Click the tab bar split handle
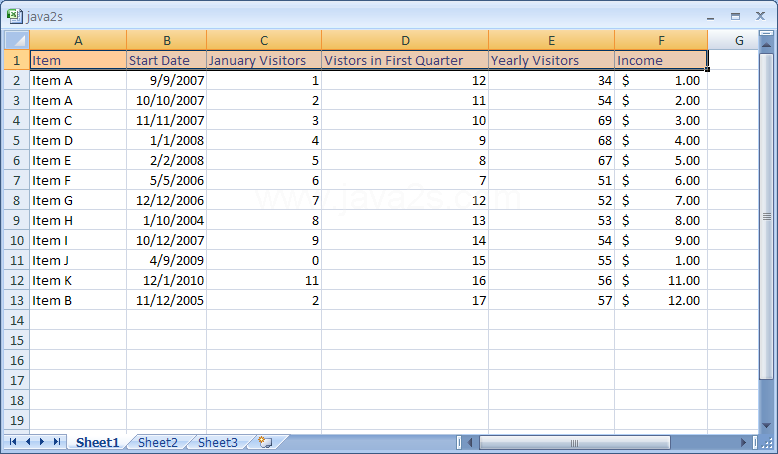 coord(458,442)
